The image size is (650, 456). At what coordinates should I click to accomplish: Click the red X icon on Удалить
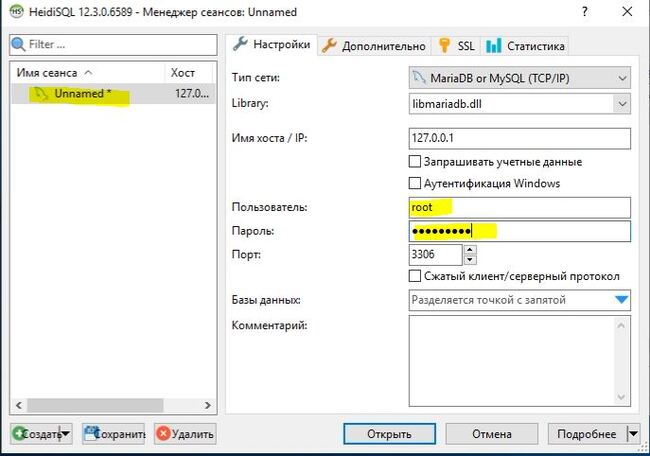click(163, 434)
